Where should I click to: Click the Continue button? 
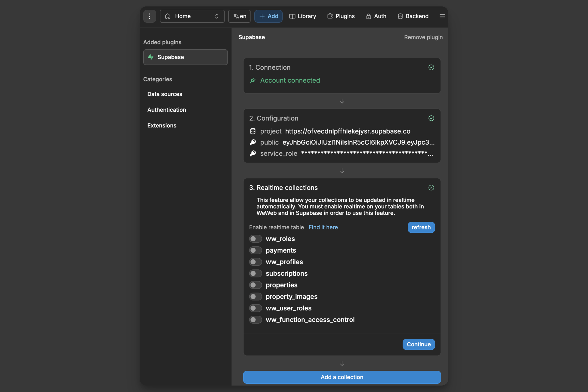(x=419, y=344)
